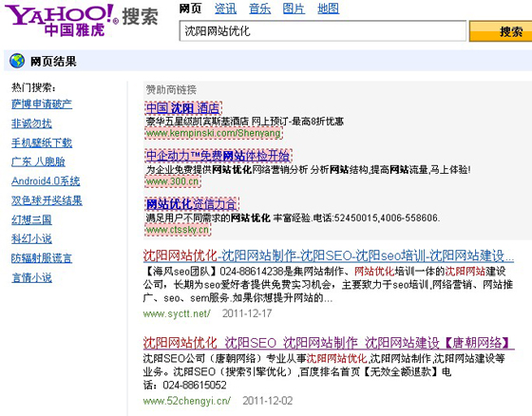532x416 pixels.
Task: Click the description 豪华五星级凯宾斯基酒店 网上预订
Action: 245,122
